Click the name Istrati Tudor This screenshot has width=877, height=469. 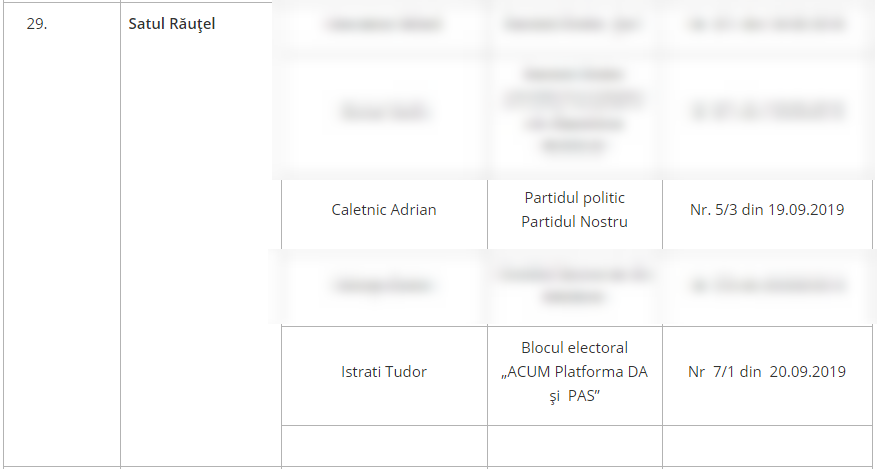point(384,372)
